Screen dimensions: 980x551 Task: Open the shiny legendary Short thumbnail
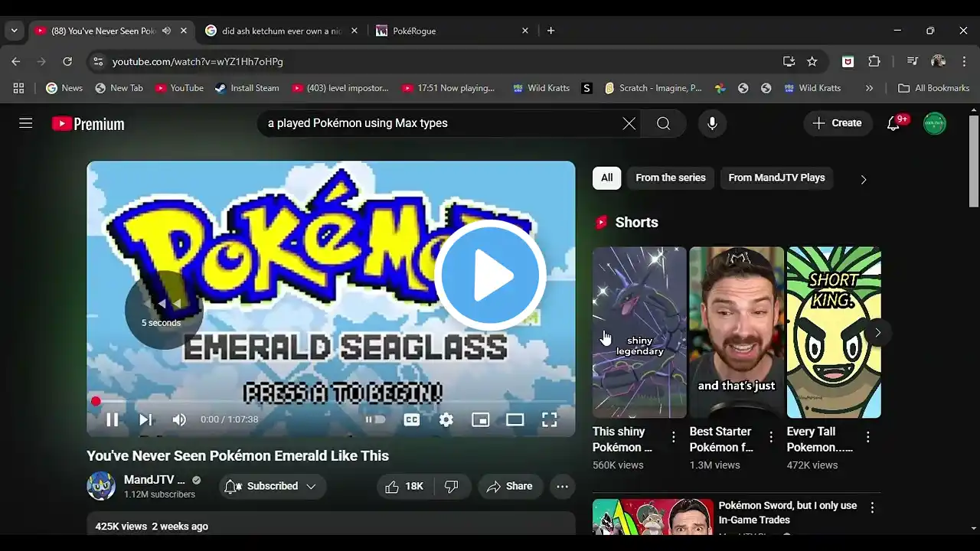tap(639, 332)
